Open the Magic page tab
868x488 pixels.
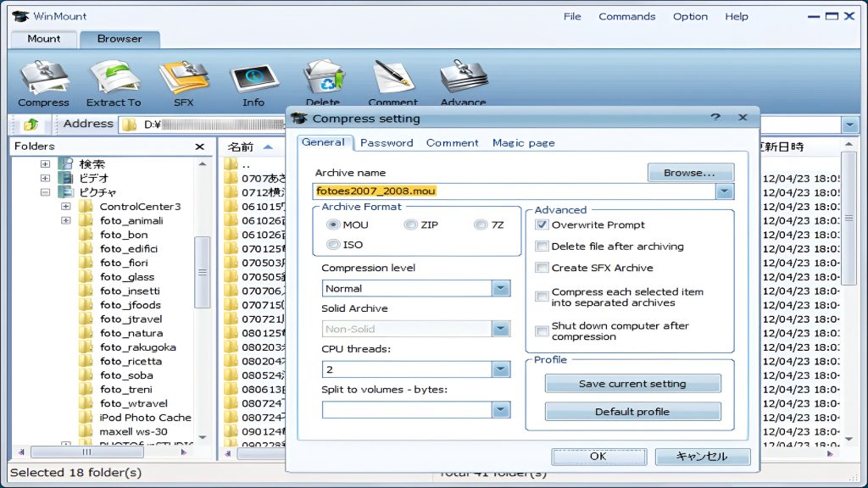[523, 142]
